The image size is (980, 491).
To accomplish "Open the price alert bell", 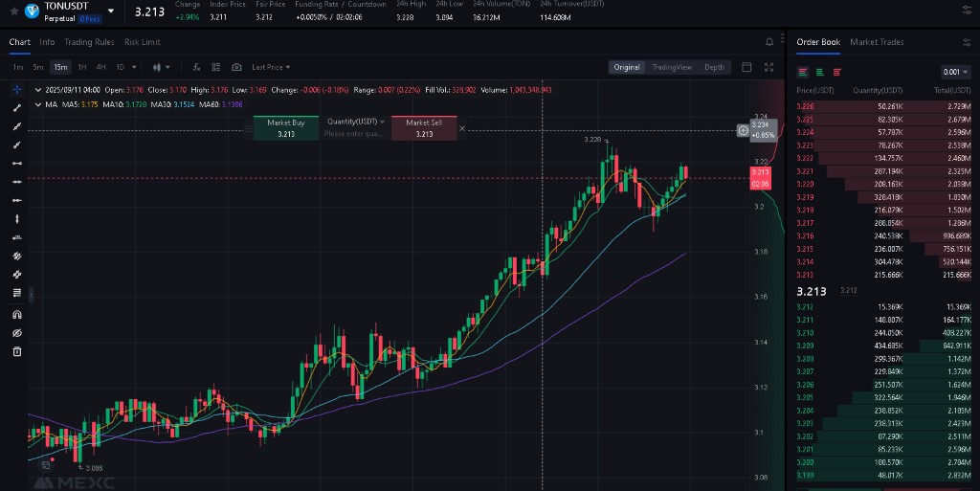I will point(769,42).
